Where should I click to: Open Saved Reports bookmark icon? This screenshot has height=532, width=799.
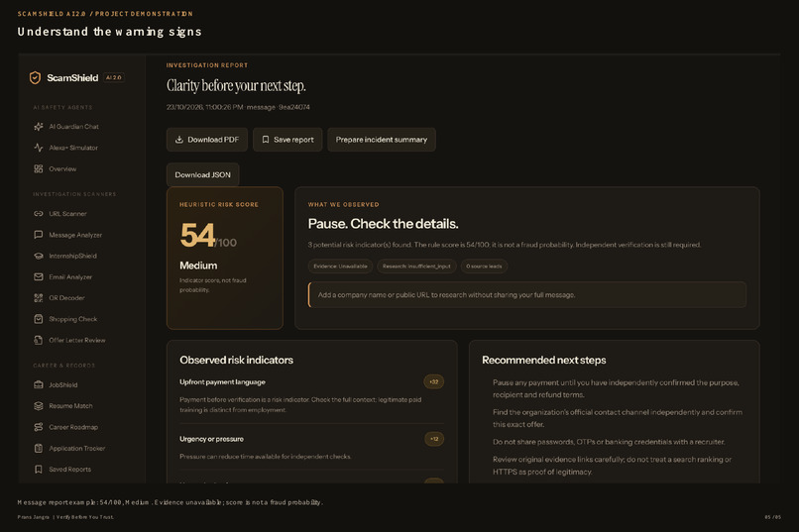39,470
